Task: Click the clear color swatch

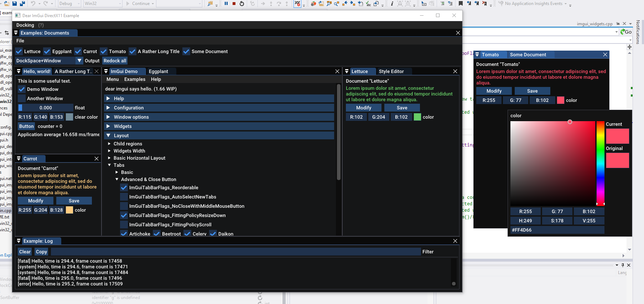Action: [69, 117]
